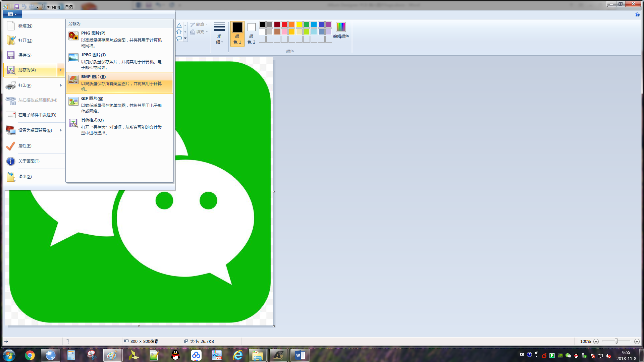
Task: Click the Paint app icon in the title bar
Action: point(5,6)
